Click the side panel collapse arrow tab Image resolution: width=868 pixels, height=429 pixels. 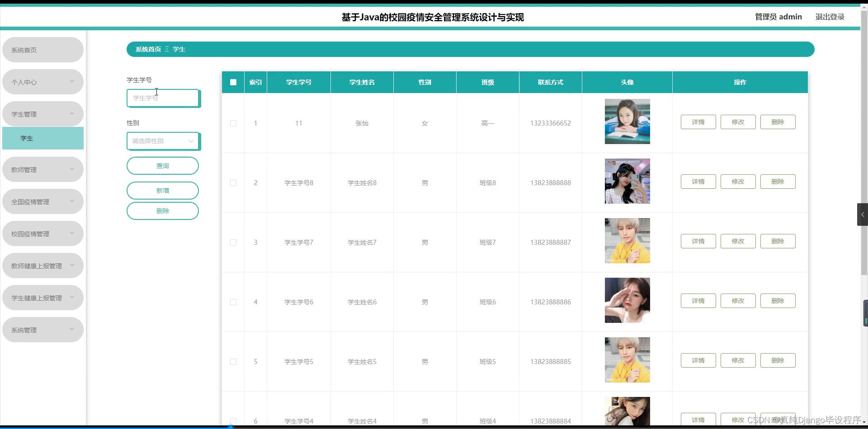tap(863, 214)
